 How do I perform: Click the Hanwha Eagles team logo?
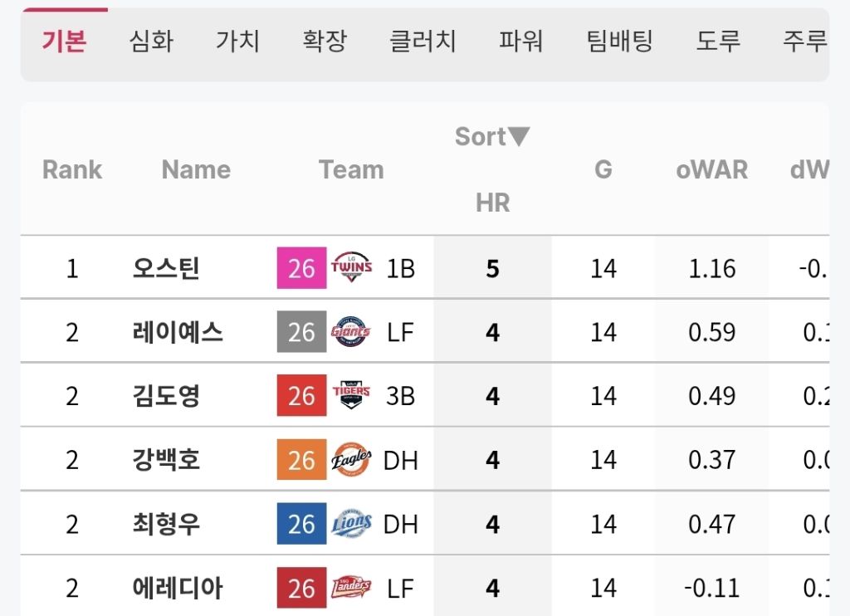[351, 459]
